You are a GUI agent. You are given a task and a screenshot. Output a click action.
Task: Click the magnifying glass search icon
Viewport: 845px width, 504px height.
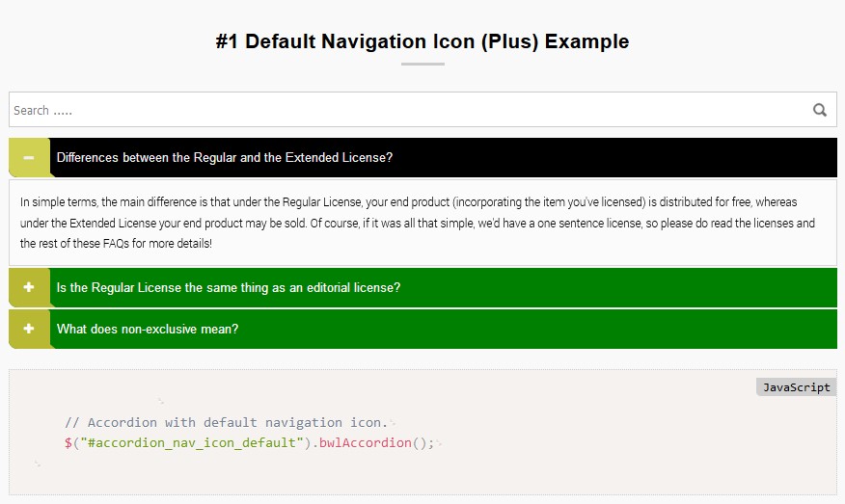click(820, 110)
